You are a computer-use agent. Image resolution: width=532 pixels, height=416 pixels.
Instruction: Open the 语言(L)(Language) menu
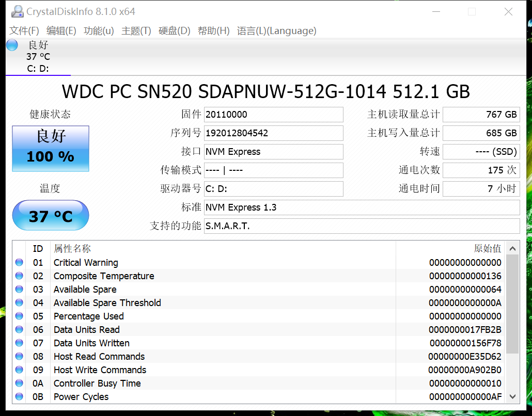point(276,31)
